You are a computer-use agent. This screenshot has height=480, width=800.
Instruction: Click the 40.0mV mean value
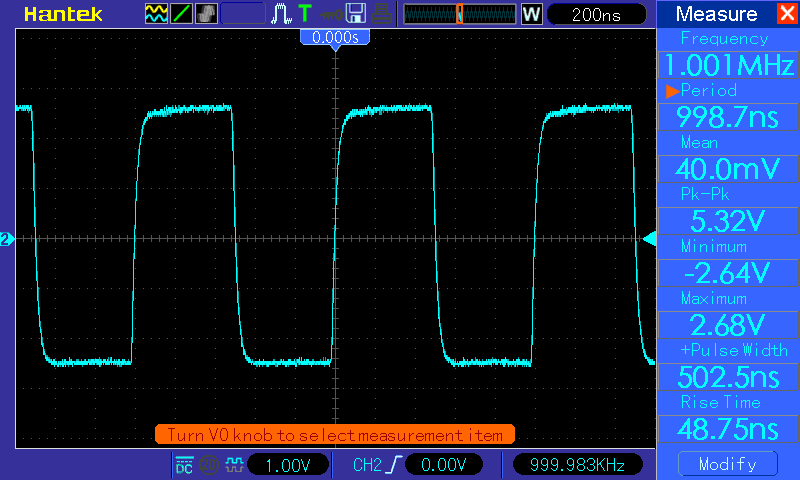(x=728, y=169)
